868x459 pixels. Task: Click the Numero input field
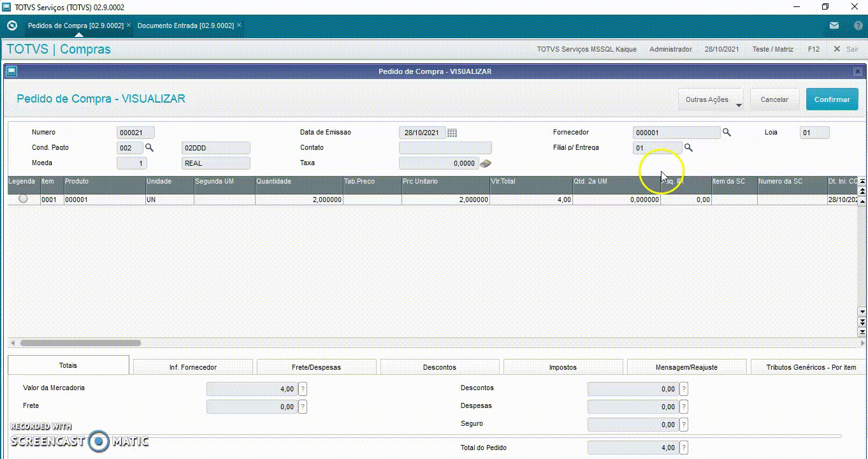136,133
